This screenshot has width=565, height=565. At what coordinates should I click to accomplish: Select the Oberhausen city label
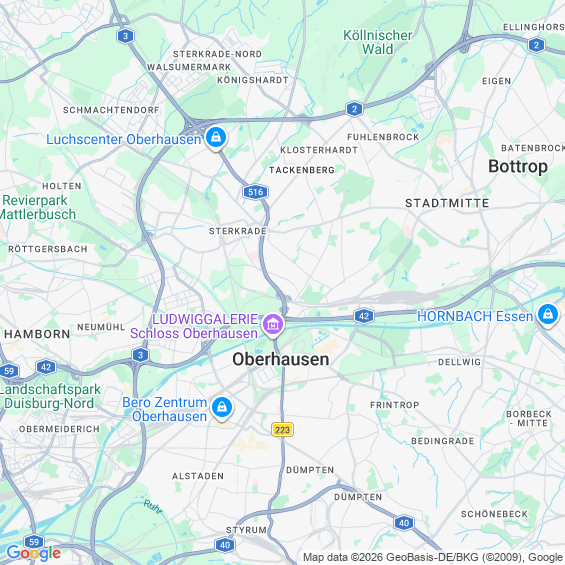click(281, 359)
